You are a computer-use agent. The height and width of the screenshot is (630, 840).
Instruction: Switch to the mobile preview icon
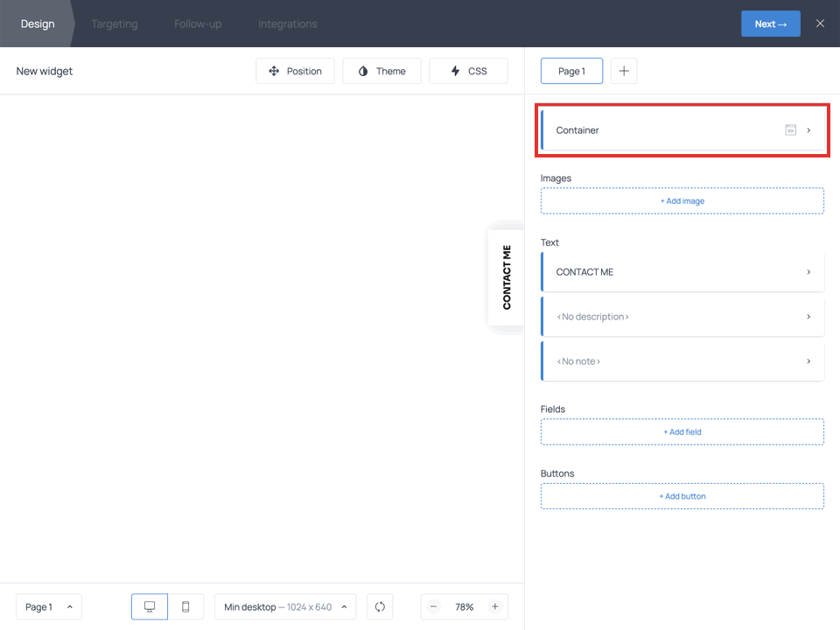185,606
